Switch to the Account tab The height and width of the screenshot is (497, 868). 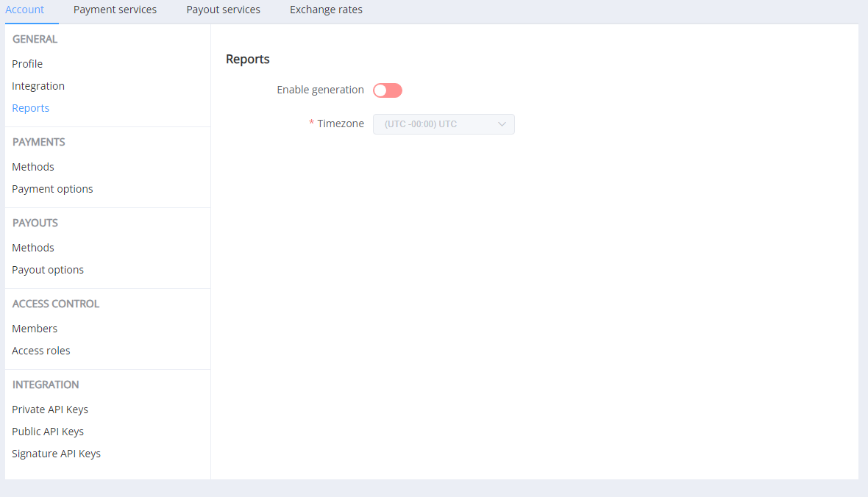pyautogui.click(x=25, y=10)
